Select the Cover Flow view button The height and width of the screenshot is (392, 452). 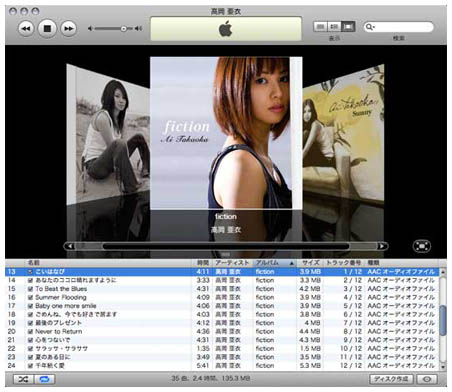[348, 26]
